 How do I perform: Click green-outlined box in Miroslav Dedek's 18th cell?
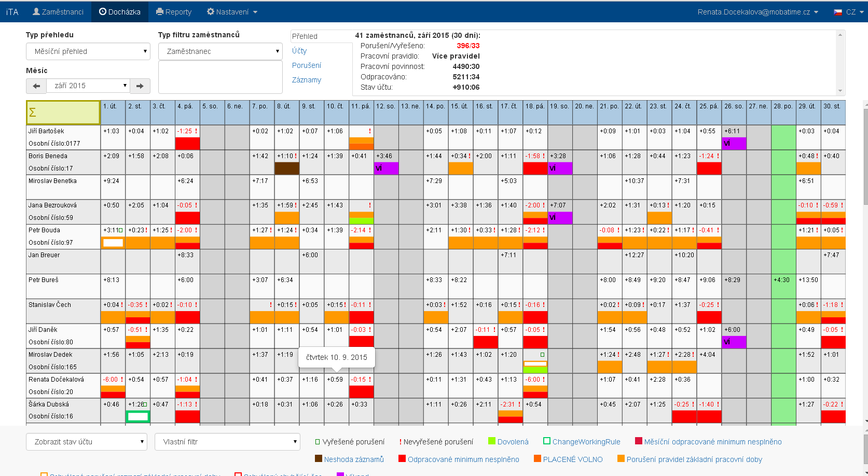(535, 364)
